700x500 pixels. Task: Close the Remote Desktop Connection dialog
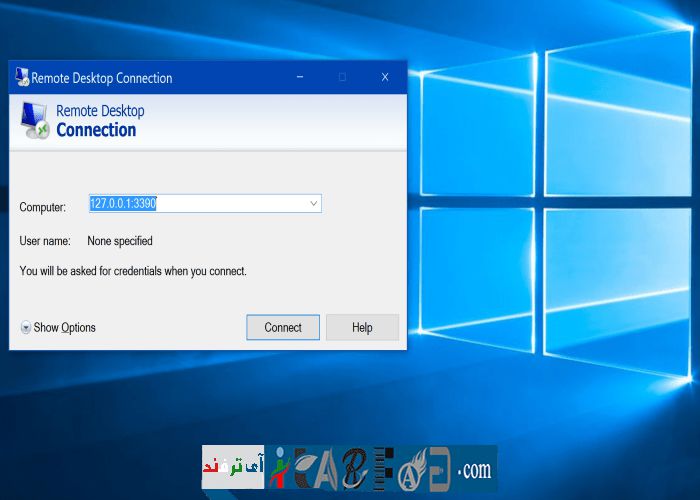coord(384,78)
